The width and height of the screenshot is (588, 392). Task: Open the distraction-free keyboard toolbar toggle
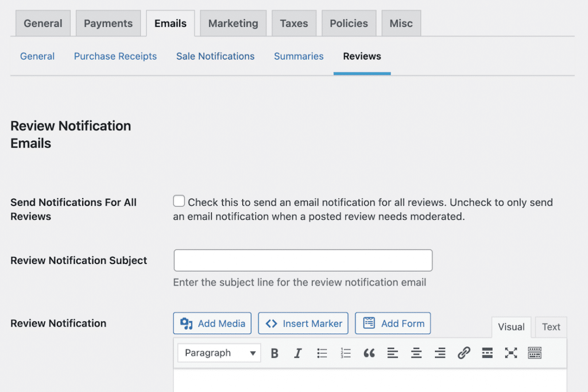(x=534, y=352)
